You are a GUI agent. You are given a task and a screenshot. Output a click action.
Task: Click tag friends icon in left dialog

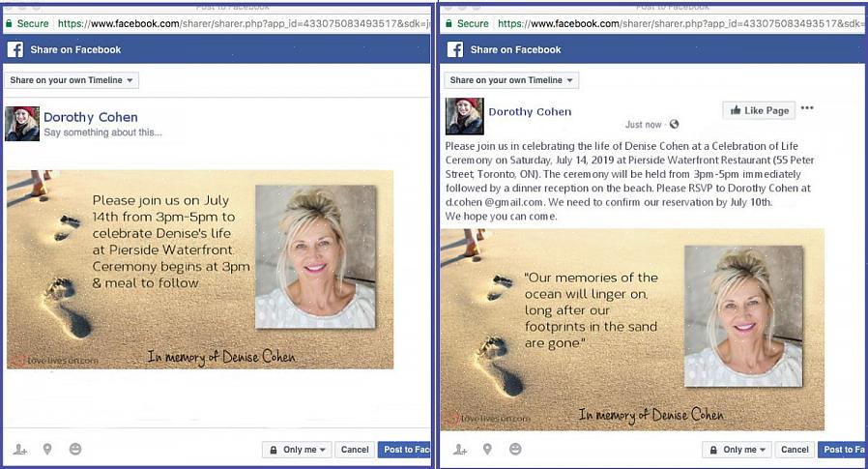click(x=20, y=450)
